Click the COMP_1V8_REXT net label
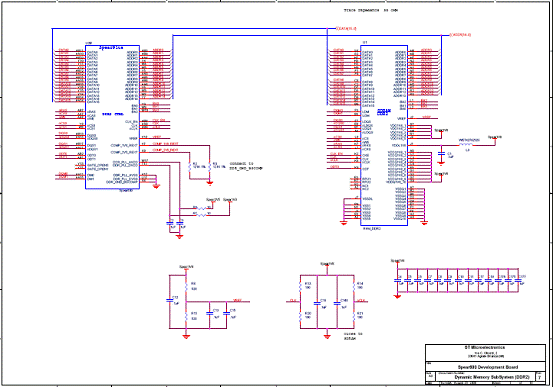 coord(165,144)
